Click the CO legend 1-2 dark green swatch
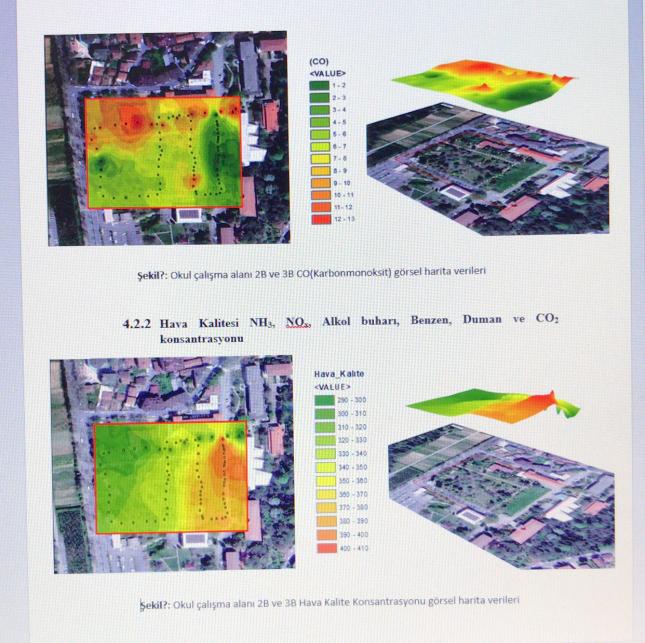This screenshot has width=645, height=643. coord(320,86)
